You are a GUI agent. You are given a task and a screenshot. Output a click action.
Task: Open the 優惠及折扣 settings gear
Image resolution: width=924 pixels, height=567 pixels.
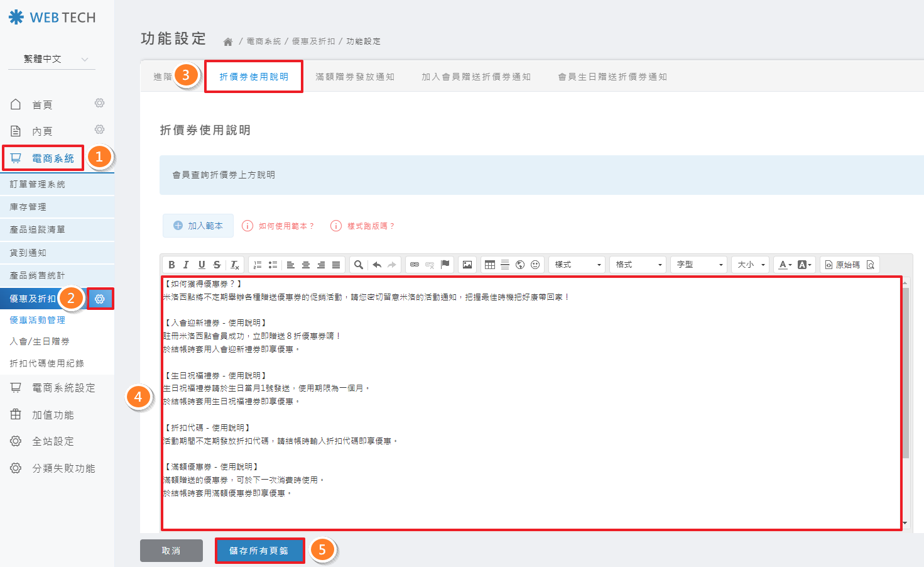(x=100, y=299)
